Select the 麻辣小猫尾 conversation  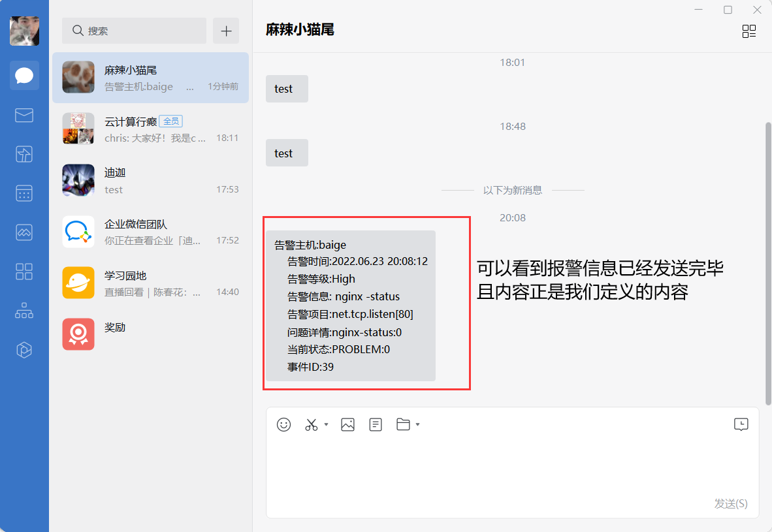[151, 78]
